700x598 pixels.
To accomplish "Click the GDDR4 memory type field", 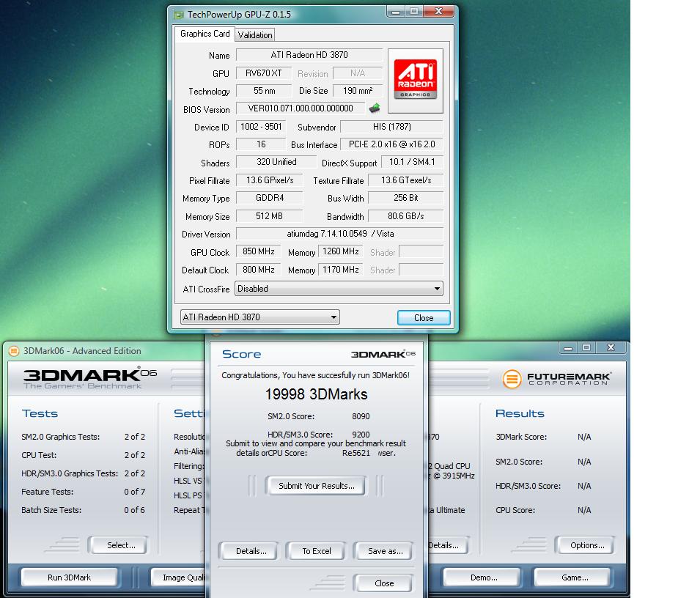I will click(270, 198).
